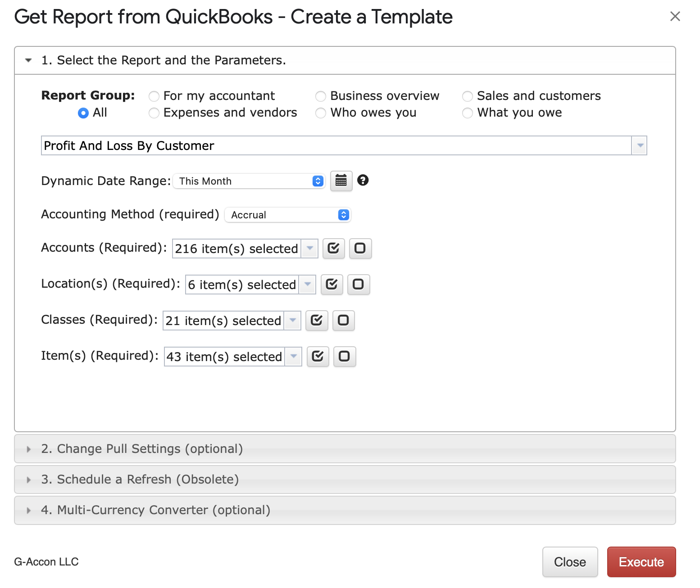This screenshot has height=588, width=700.
Task: Select 'Who owes you' report group
Action: click(321, 113)
